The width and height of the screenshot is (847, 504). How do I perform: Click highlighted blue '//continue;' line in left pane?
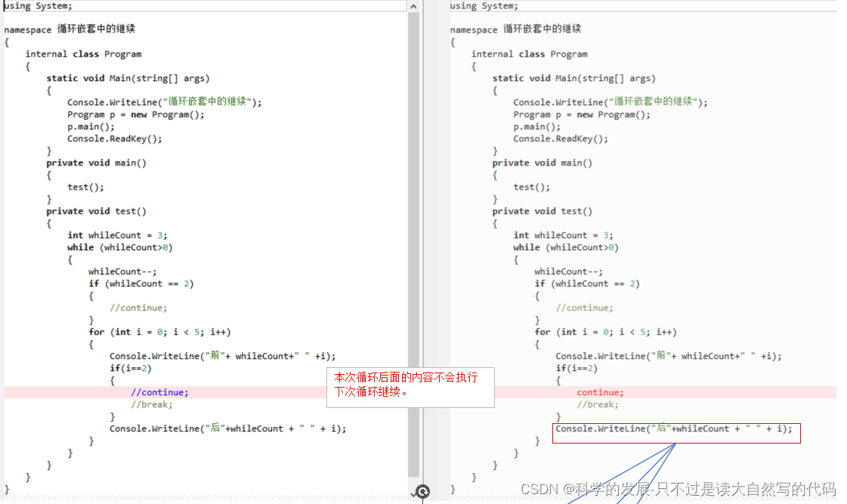159,393
